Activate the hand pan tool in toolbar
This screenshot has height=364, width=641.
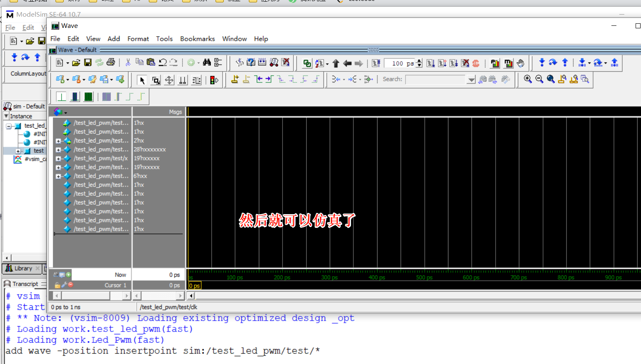pos(521,63)
